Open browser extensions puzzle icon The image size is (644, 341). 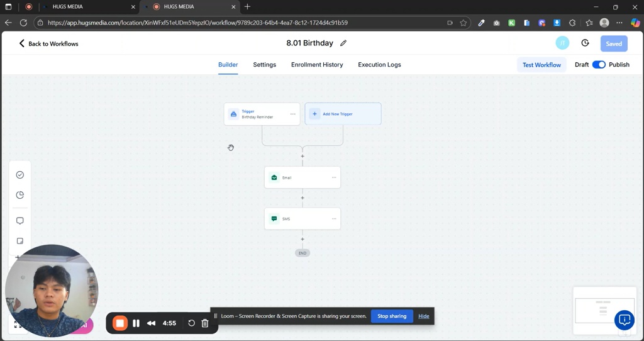(572, 23)
